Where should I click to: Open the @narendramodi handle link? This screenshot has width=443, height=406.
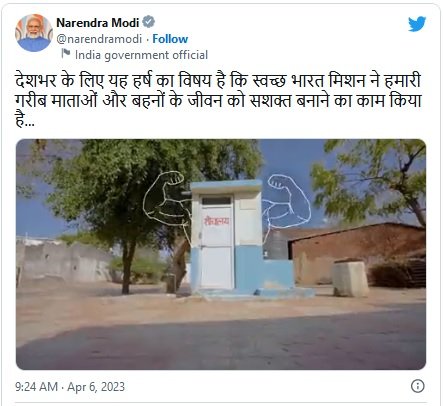[99, 39]
